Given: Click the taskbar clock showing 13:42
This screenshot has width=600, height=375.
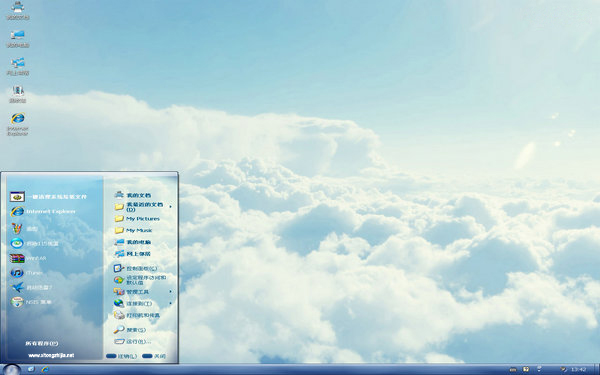Looking at the screenshot, I should (x=579, y=369).
